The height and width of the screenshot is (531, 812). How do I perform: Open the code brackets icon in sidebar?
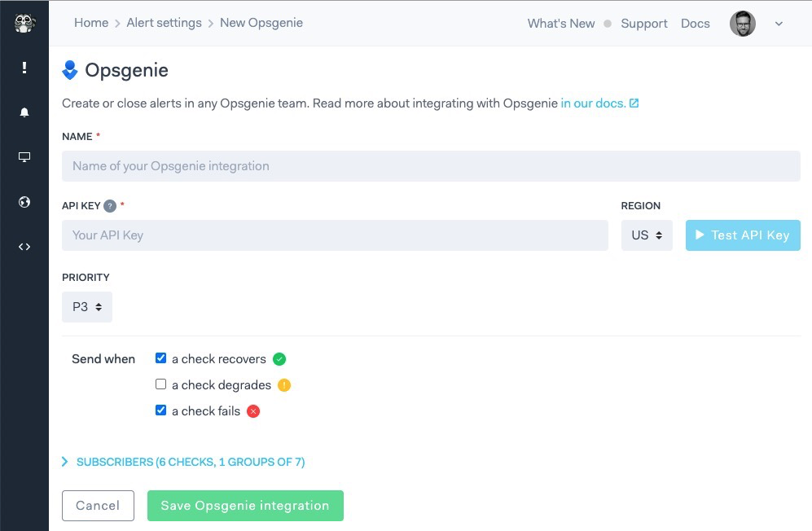tap(24, 246)
